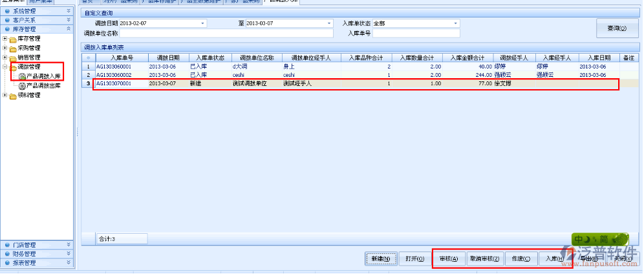This screenshot has width=644, height=274.
Task: Click the 采购管理 folder icon
Action: tap(13, 48)
